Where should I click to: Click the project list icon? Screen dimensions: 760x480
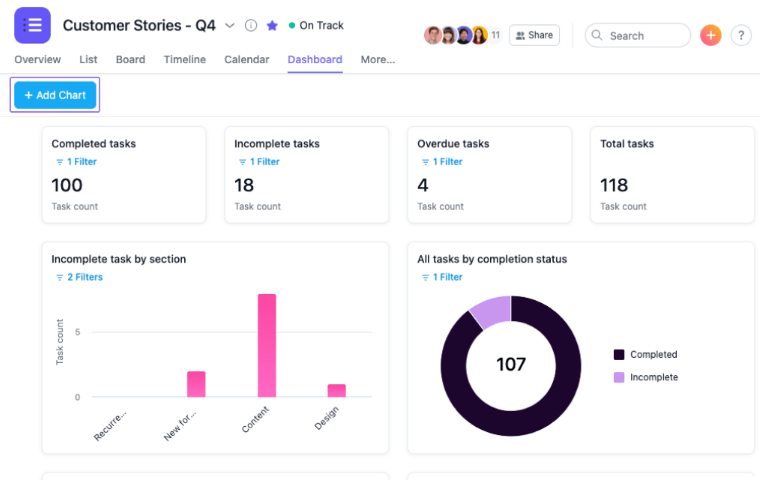[32, 25]
